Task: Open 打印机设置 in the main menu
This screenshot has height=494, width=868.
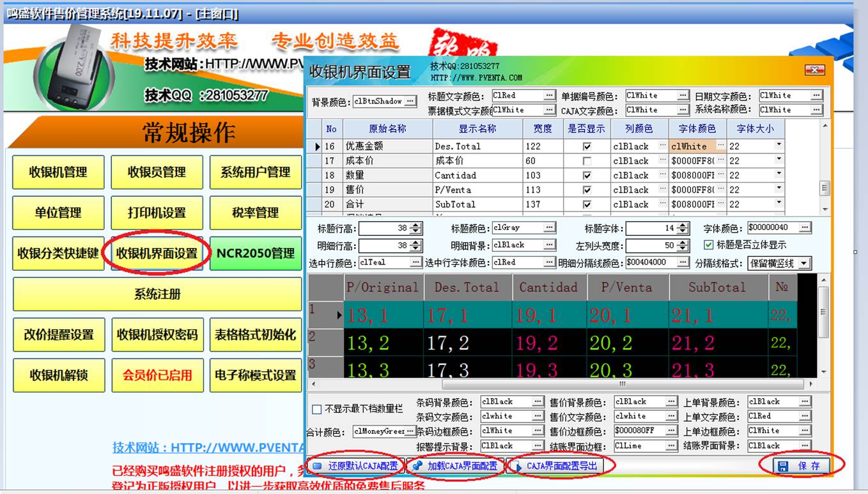Action: coord(157,213)
